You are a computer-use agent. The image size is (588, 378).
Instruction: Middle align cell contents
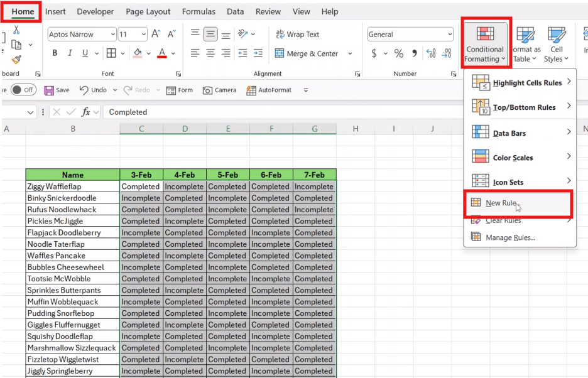pos(210,34)
